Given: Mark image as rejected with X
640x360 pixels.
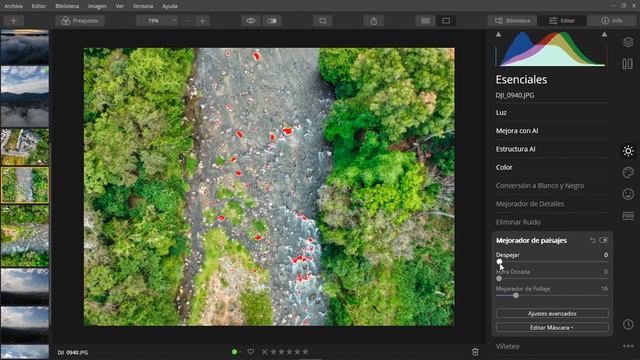Looking at the screenshot, I should [x=264, y=352].
